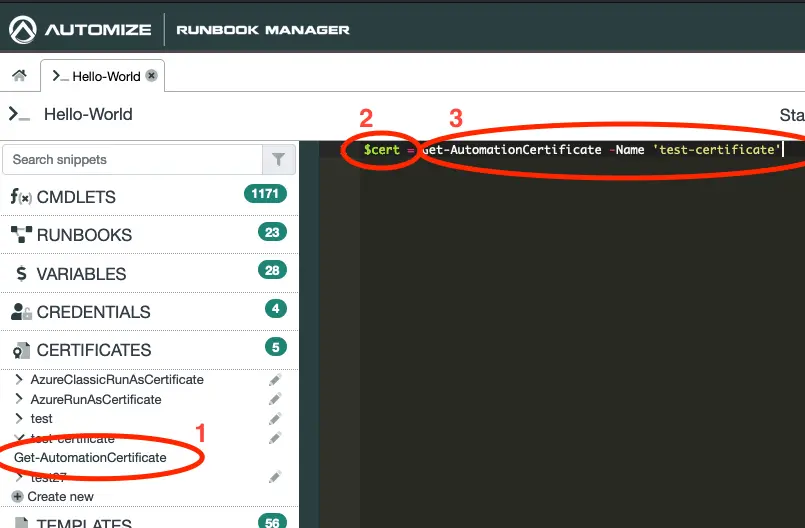The width and height of the screenshot is (805, 528).
Task: Click the 5 certificates count badge
Action: click(x=276, y=347)
